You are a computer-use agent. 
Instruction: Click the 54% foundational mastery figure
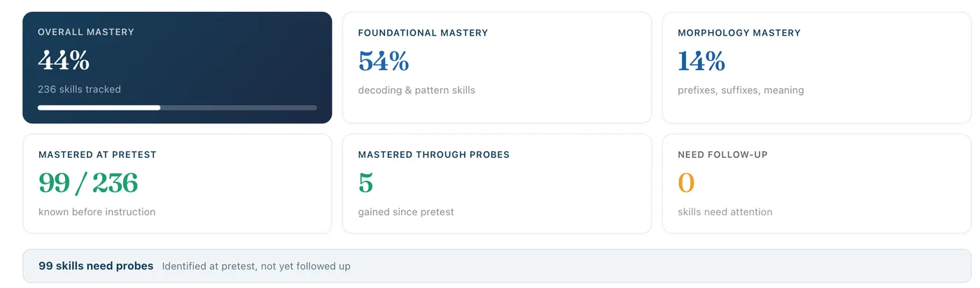pyautogui.click(x=384, y=62)
